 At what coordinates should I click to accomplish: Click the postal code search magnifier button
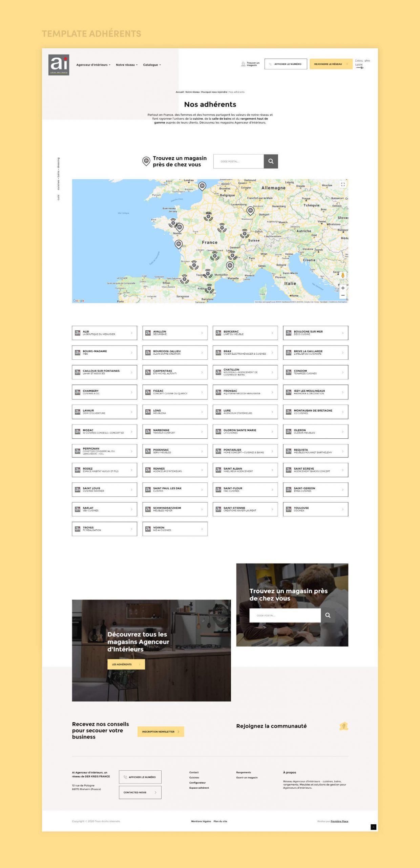pyautogui.click(x=271, y=161)
